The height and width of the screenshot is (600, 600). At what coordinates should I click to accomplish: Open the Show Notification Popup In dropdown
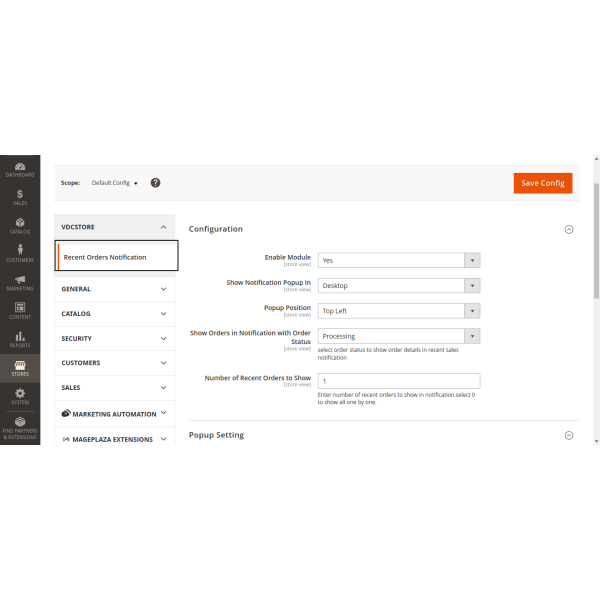398,285
